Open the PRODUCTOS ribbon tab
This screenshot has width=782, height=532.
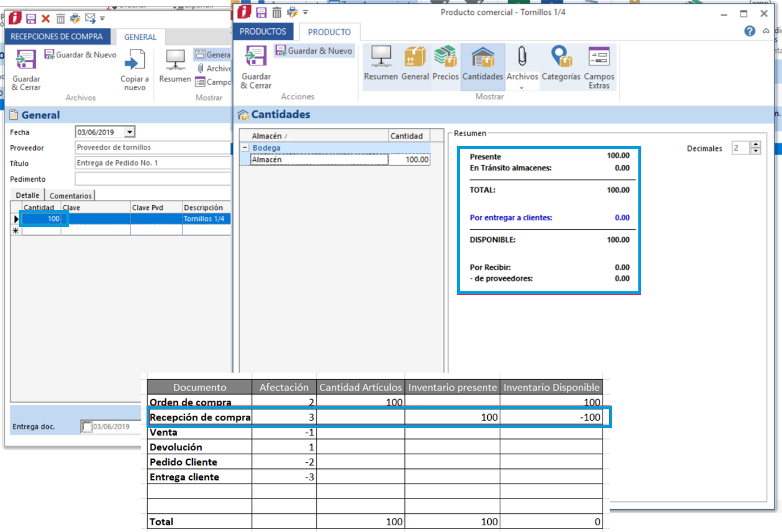[x=263, y=32]
